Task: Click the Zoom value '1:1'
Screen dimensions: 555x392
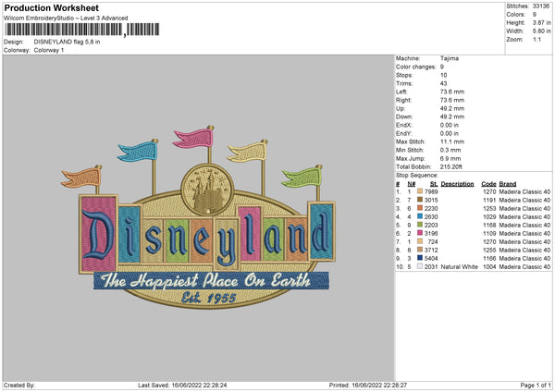Action: (536, 39)
